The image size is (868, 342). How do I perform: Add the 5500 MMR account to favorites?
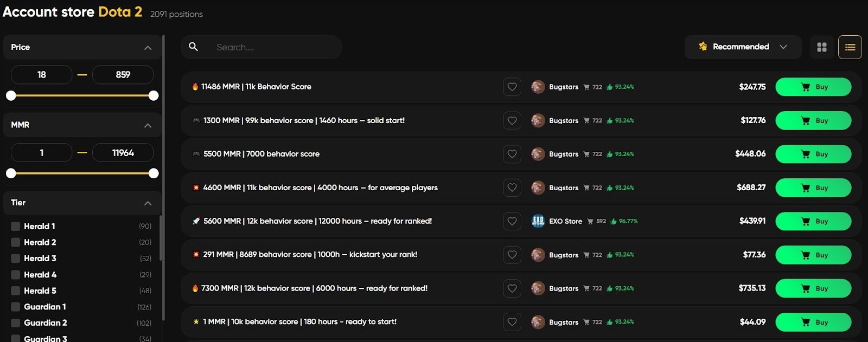tap(512, 154)
